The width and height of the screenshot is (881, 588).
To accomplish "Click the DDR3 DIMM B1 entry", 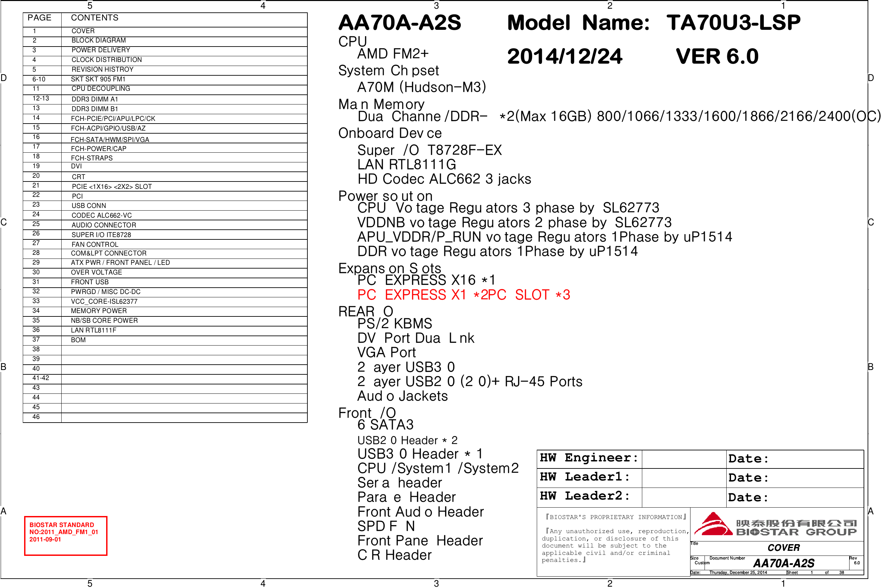I will click(x=95, y=109).
